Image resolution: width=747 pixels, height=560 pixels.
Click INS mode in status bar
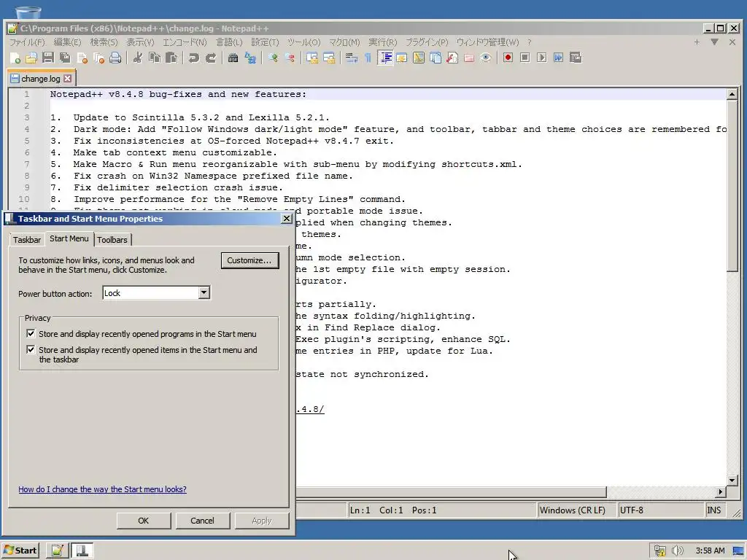click(x=713, y=510)
